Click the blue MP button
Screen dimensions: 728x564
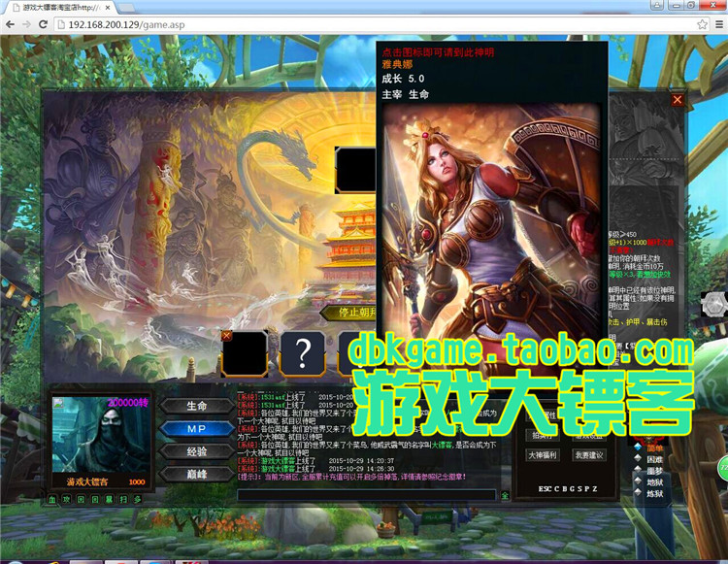click(x=197, y=428)
